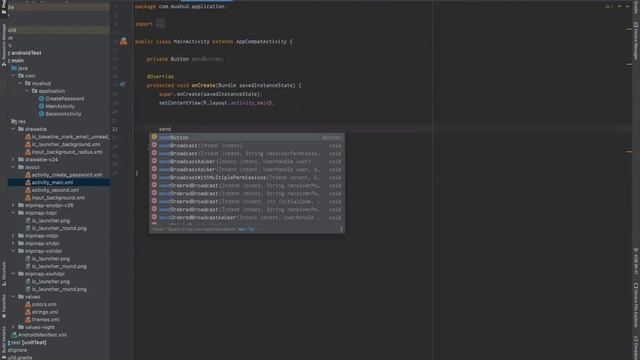
Task: Open the Device Manager side panel
Action: click(x=636, y=41)
